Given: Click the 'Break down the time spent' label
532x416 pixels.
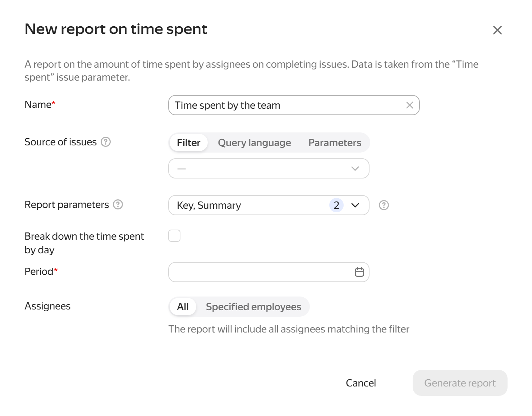Looking at the screenshot, I should (x=84, y=243).
